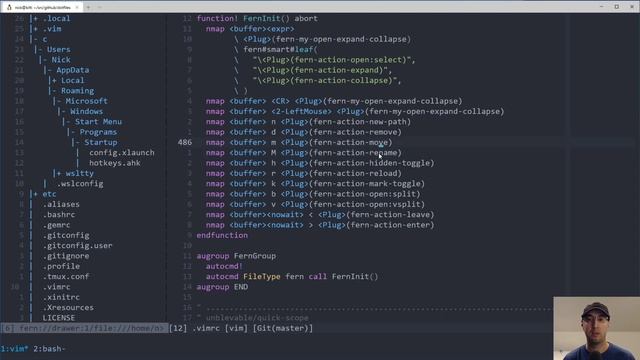Open the .wslconfig file

[x=80, y=184]
